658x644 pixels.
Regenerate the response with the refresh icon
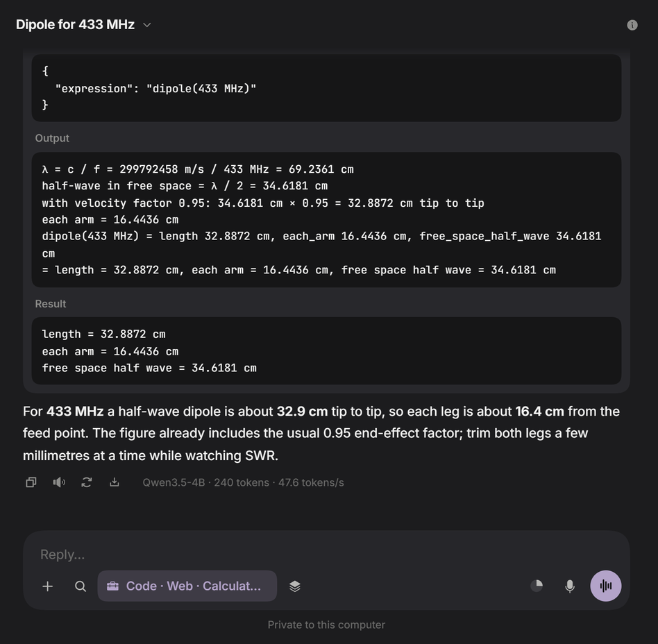[x=87, y=482]
